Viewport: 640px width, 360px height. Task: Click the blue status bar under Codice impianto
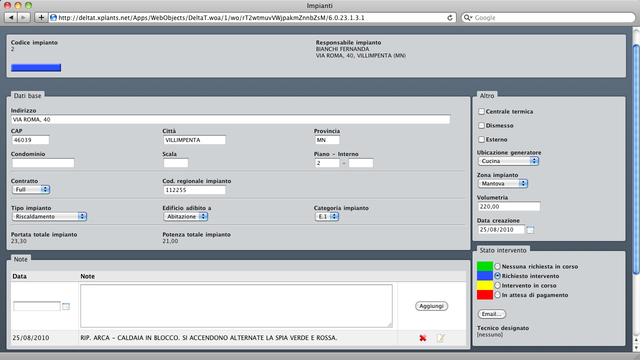36,68
